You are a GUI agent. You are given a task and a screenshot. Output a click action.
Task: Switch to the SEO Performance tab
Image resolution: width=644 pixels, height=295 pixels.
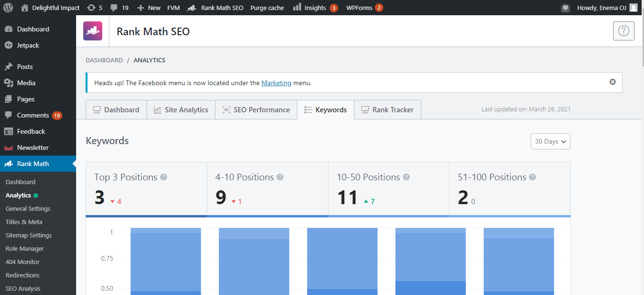[x=256, y=110]
